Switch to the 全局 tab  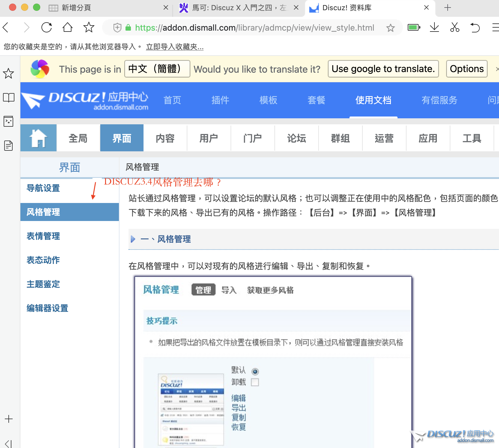(x=78, y=138)
